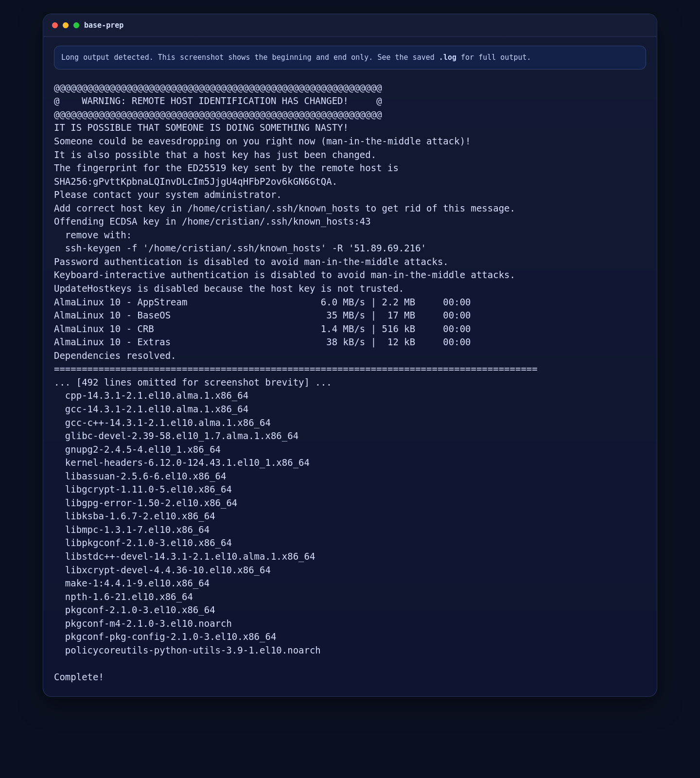Click the pkgconf-2.1.0-3.el10.x86_64 package line
This screenshot has height=778, width=700.
click(140, 610)
